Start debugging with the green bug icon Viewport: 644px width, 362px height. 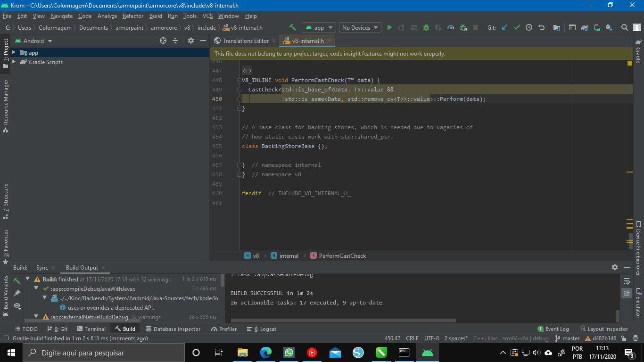(x=426, y=27)
